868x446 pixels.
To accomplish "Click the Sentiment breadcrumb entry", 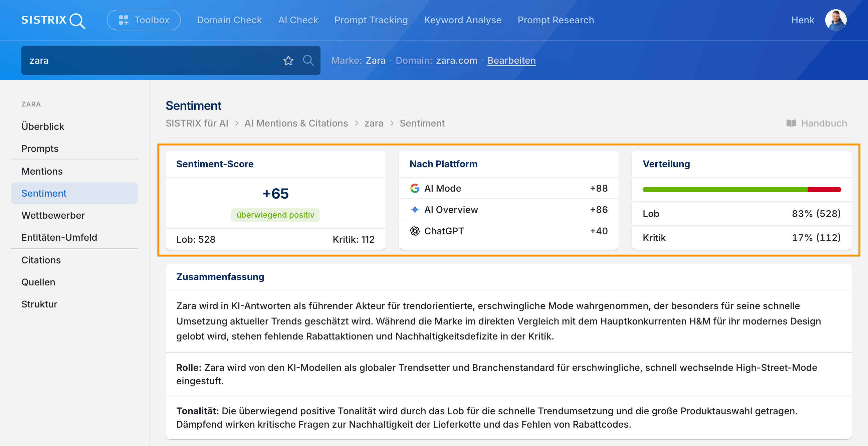I will tap(422, 123).
